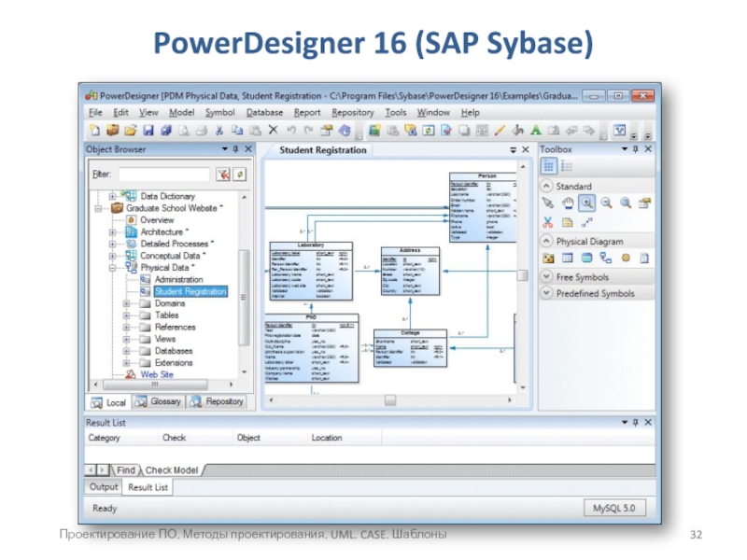
Task: Open the Tools menu
Action: coord(395,112)
